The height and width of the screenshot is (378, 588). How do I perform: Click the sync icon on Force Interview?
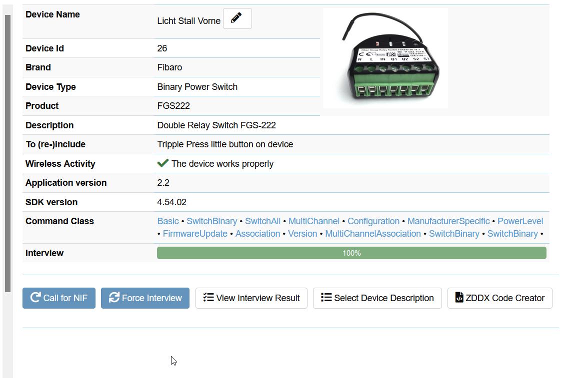114,298
